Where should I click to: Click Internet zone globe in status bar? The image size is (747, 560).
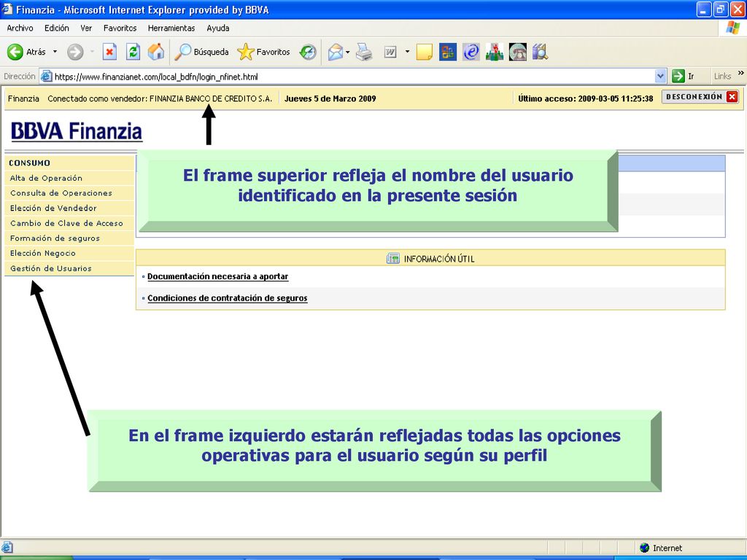(x=645, y=548)
